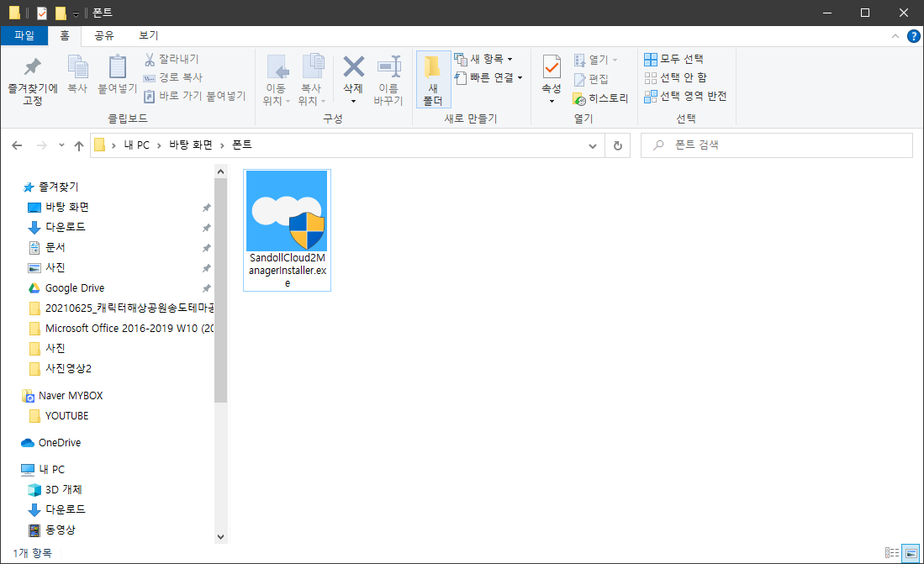Click 바탕 화면 in the address breadcrumb

pyautogui.click(x=191, y=145)
